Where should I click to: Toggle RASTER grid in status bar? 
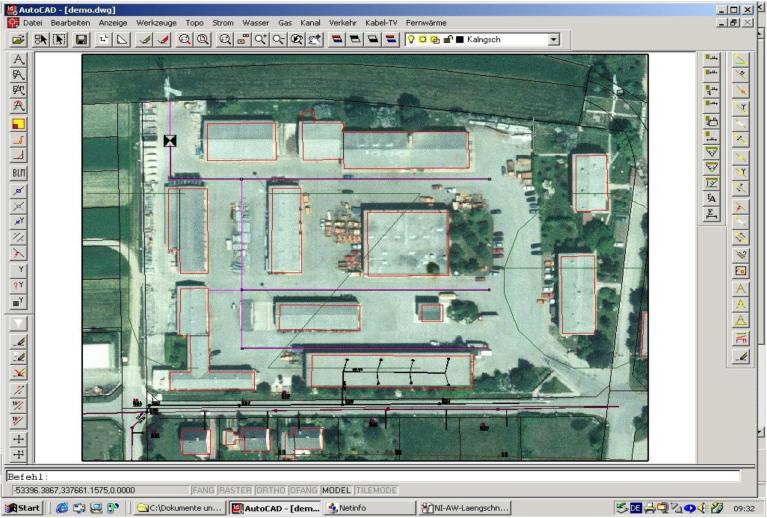[235, 490]
